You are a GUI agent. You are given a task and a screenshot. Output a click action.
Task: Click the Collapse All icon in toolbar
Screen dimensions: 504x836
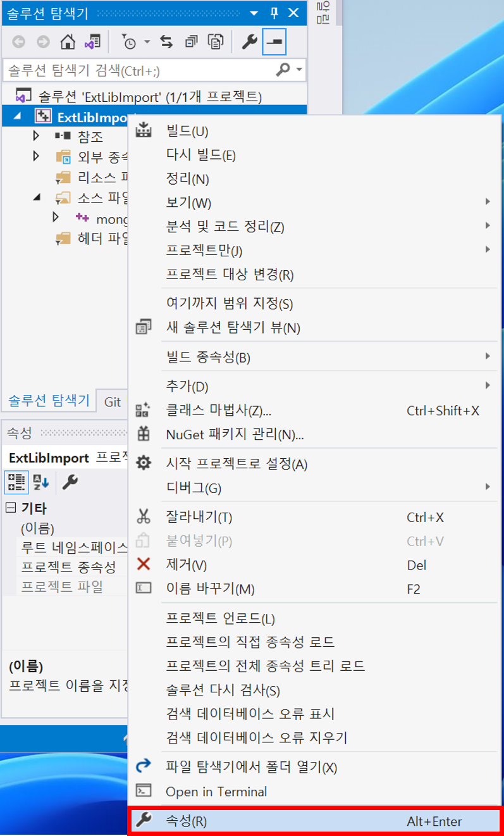(191, 42)
